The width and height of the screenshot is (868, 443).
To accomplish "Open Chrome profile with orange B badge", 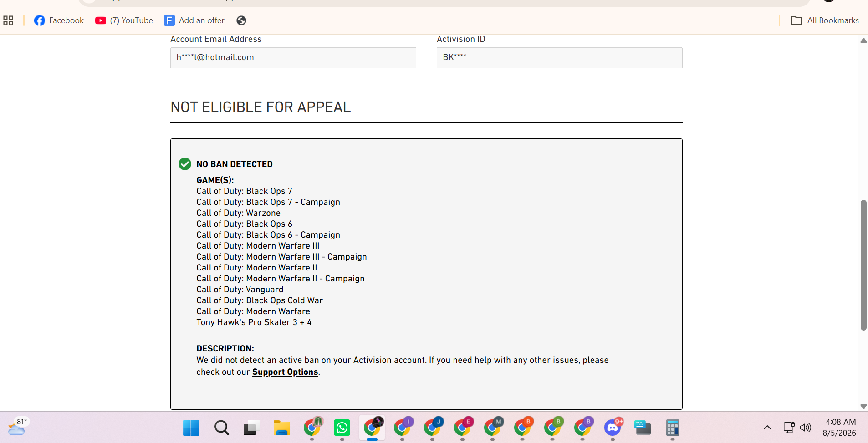I will pyautogui.click(x=523, y=427).
